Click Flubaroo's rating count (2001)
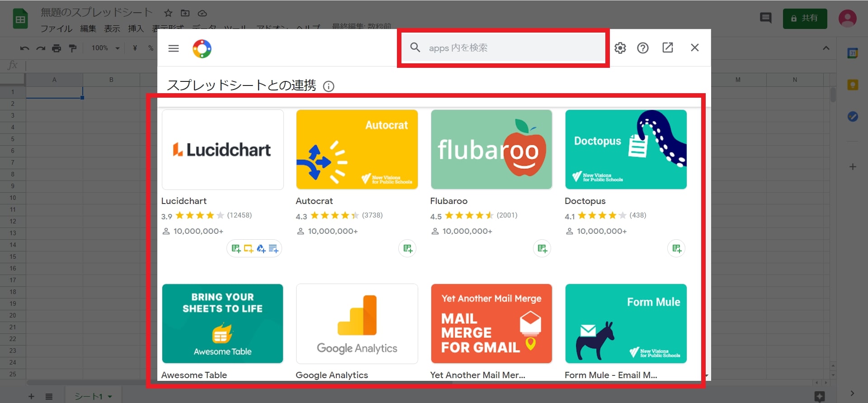 click(507, 215)
